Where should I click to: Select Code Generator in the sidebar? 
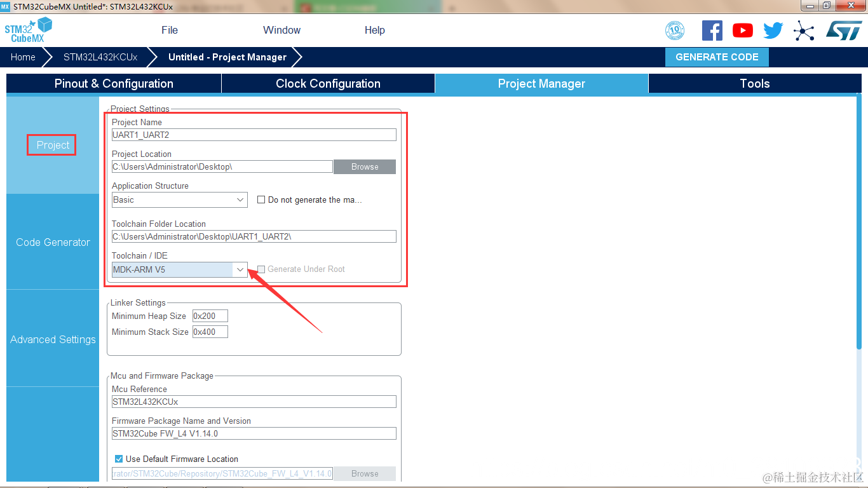point(53,242)
